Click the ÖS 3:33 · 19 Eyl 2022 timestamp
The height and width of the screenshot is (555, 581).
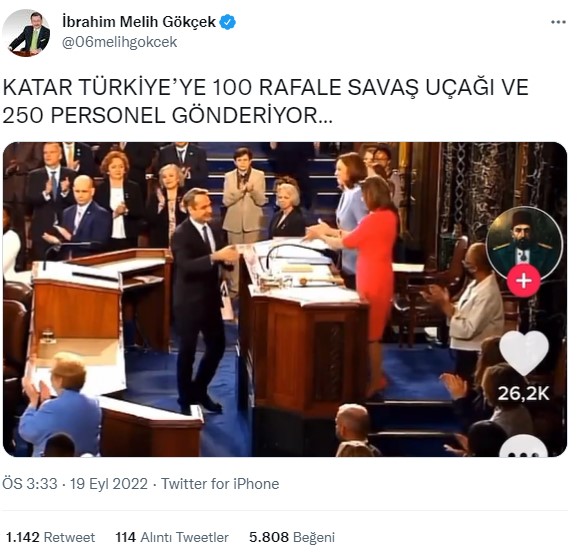(x=75, y=484)
